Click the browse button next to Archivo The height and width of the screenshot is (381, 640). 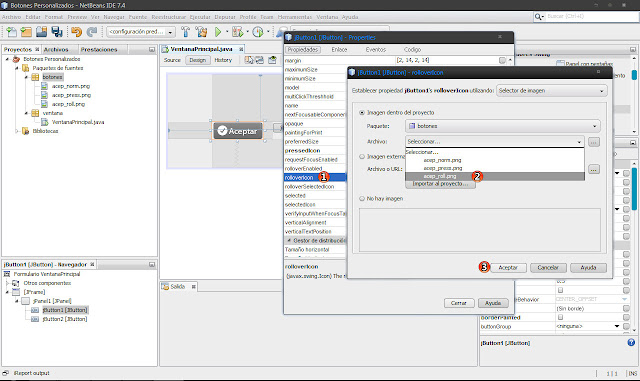594,142
